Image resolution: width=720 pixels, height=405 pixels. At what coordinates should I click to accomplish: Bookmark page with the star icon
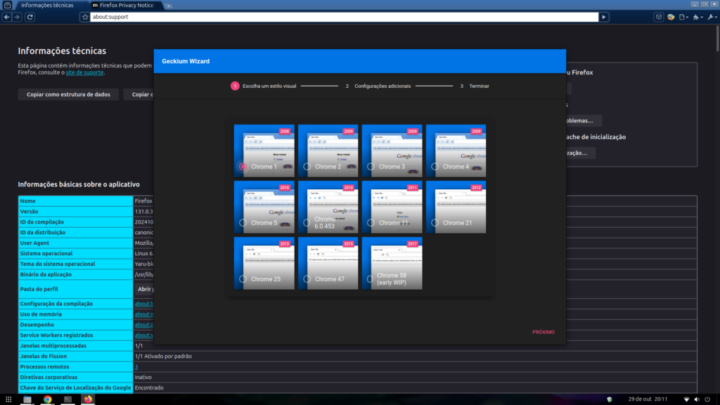pyautogui.click(x=84, y=17)
